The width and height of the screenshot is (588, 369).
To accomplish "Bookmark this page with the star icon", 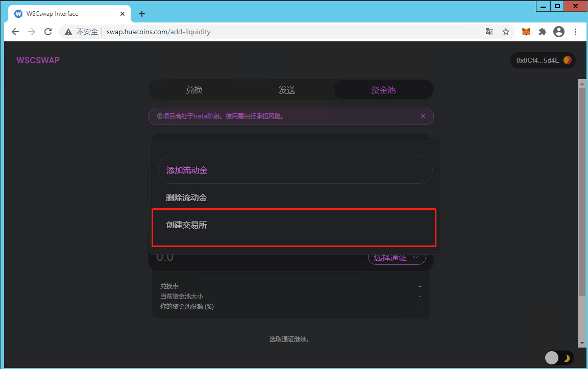I will (506, 32).
